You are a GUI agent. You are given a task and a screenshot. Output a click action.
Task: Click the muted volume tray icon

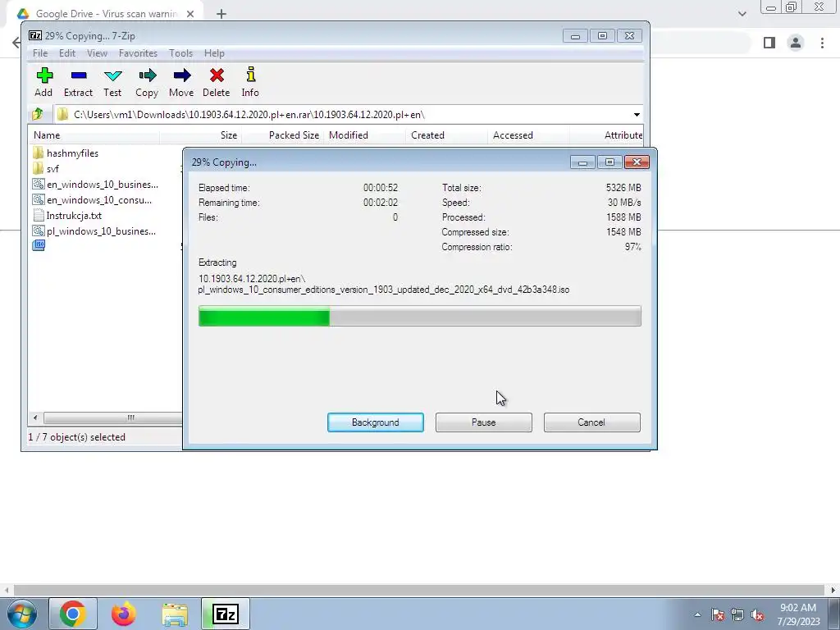pyautogui.click(x=757, y=614)
